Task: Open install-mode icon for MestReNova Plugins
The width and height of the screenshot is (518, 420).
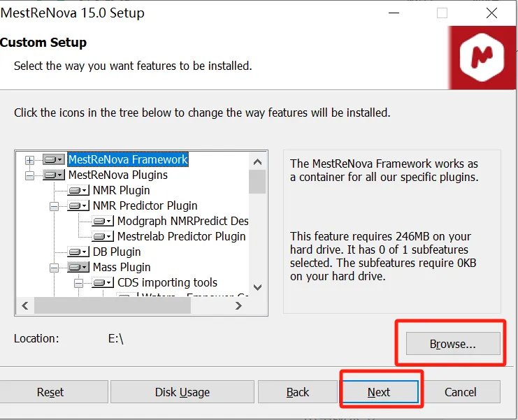Action: pyautogui.click(x=54, y=175)
